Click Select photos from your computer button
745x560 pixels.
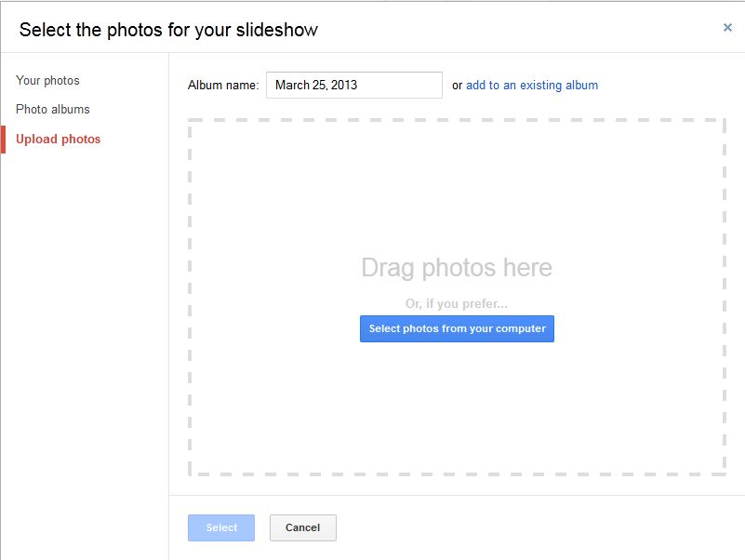[x=457, y=328]
